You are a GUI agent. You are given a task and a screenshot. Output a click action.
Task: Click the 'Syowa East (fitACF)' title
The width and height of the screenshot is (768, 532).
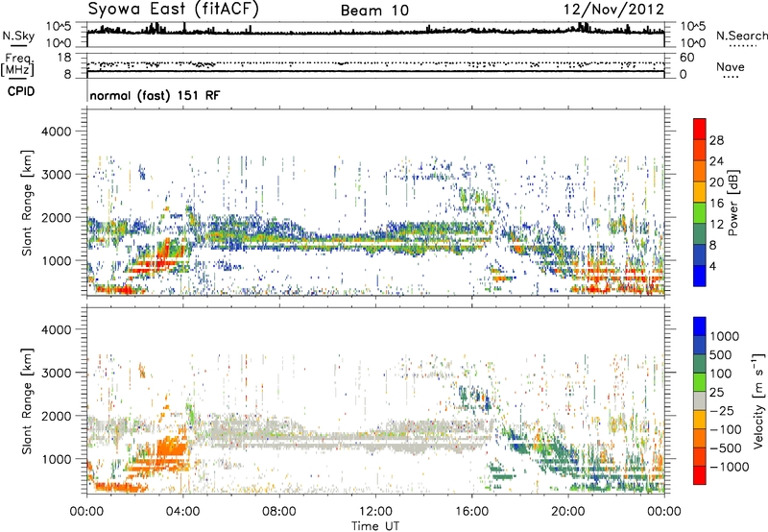(174, 10)
